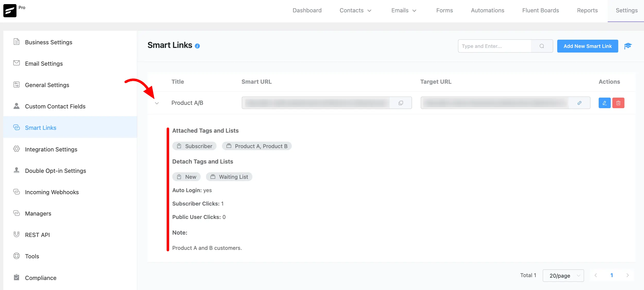
Task: Click the Target URL column header
Action: (436, 82)
